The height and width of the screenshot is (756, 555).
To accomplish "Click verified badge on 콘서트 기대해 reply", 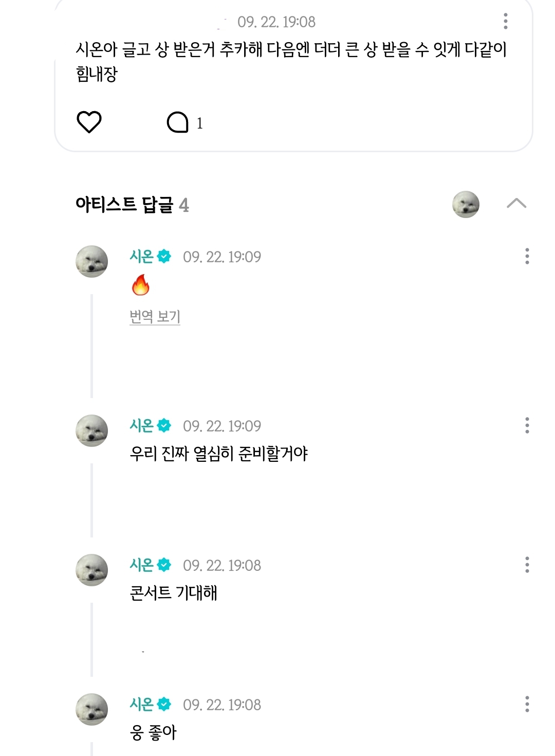I will pyautogui.click(x=164, y=565).
